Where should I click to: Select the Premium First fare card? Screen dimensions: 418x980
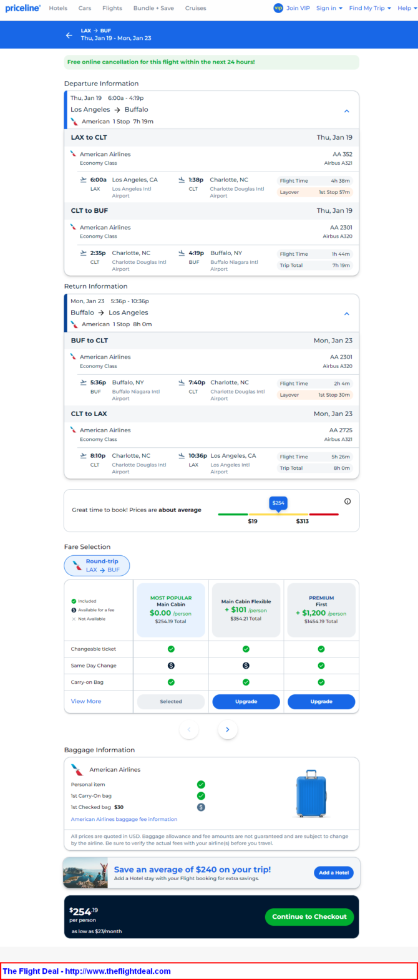321,610
